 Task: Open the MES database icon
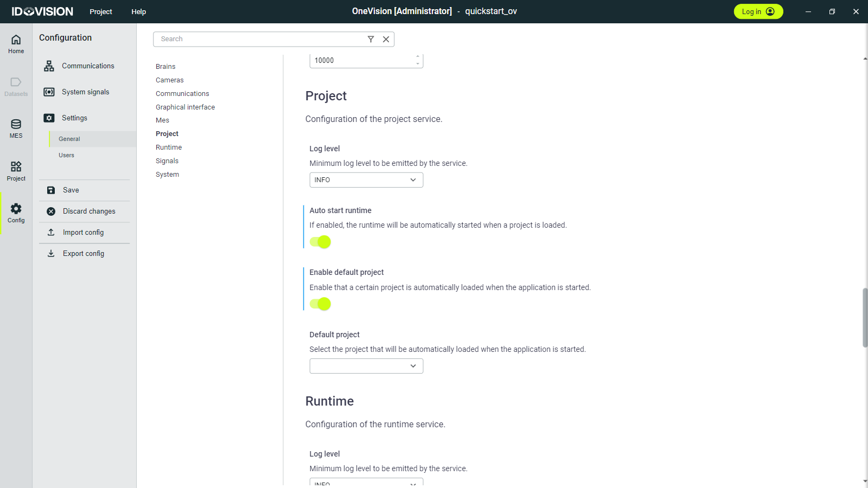[16, 129]
